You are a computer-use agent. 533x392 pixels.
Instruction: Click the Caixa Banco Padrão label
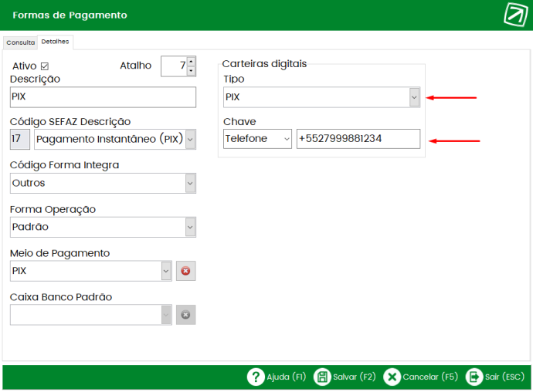[61, 297]
